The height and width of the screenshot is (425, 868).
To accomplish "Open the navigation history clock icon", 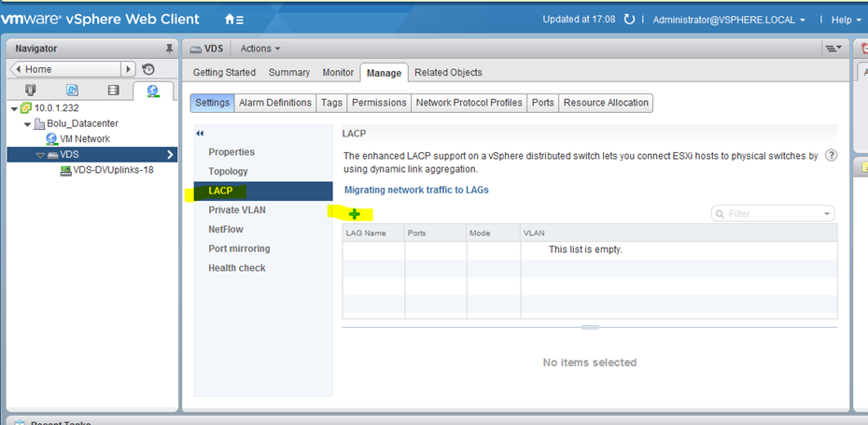I will 148,69.
